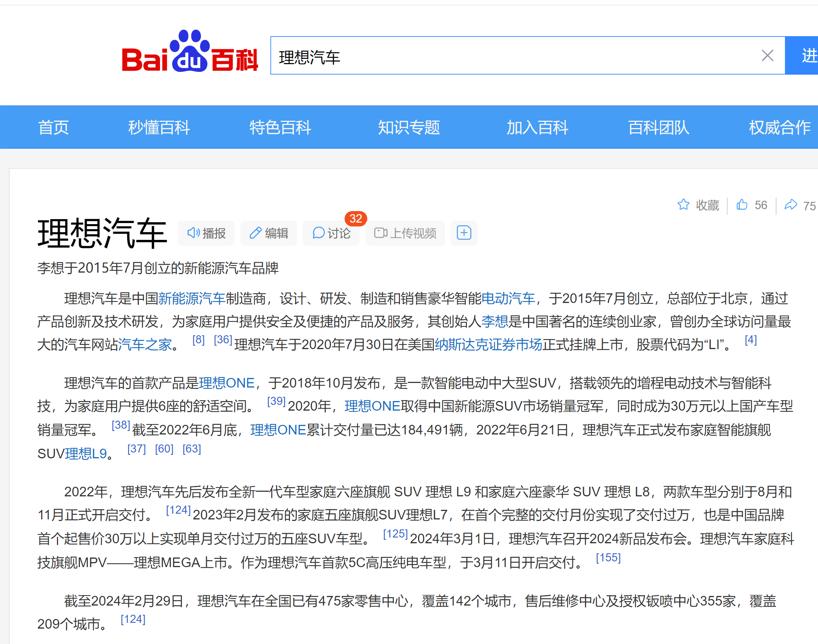Click reference [124] after 209个城市
This screenshot has width=818, height=644.
click(x=133, y=619)
